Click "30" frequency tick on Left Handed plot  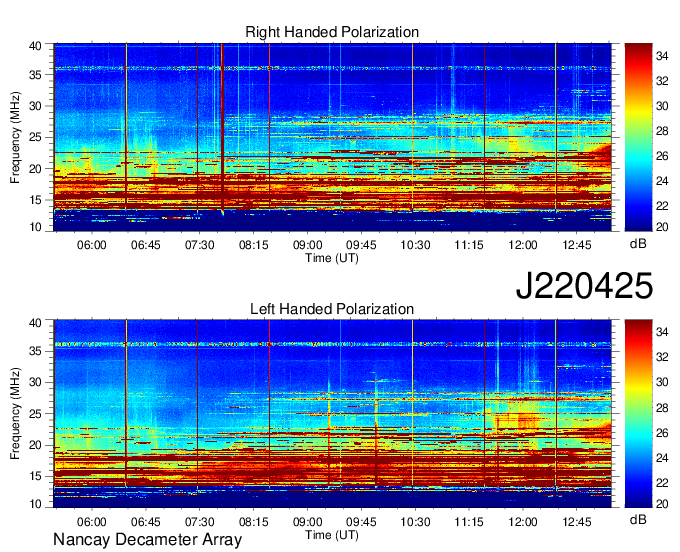[x=36, y=382]
